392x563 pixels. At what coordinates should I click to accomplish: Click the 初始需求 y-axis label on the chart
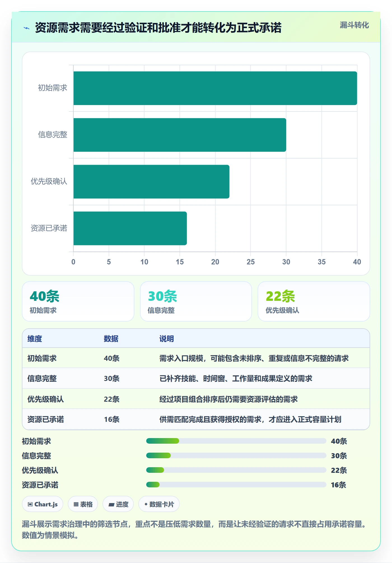(x=53, y=88)
